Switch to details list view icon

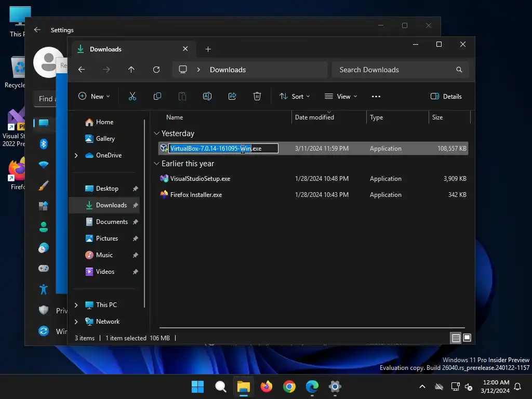pos(456,338)
